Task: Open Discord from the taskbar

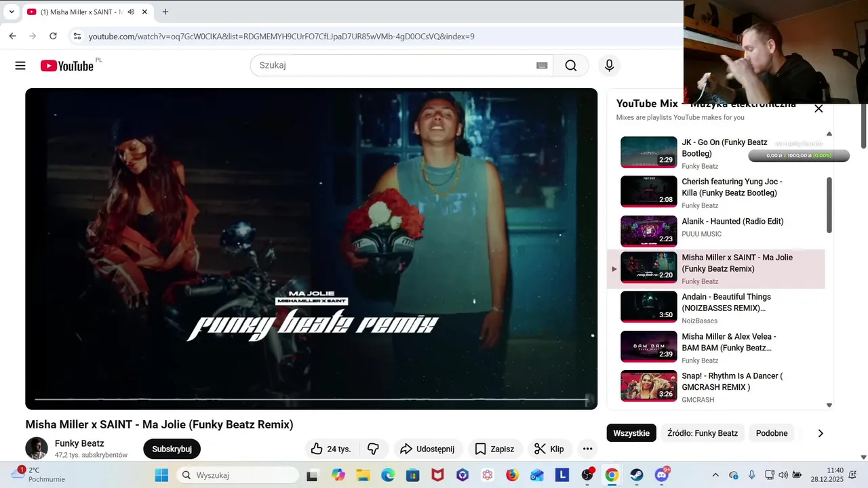Action: click(x=662, y=475)
